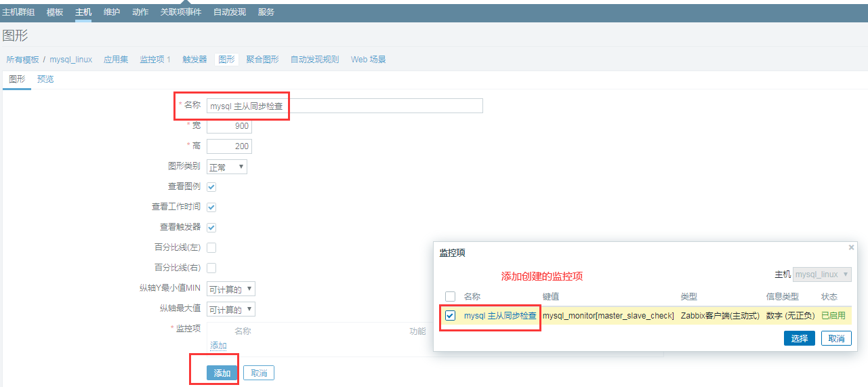Viewport: 868px width, 387px height.
Task: Open 动作 in top navigation
Action: [x=140, y=12]
